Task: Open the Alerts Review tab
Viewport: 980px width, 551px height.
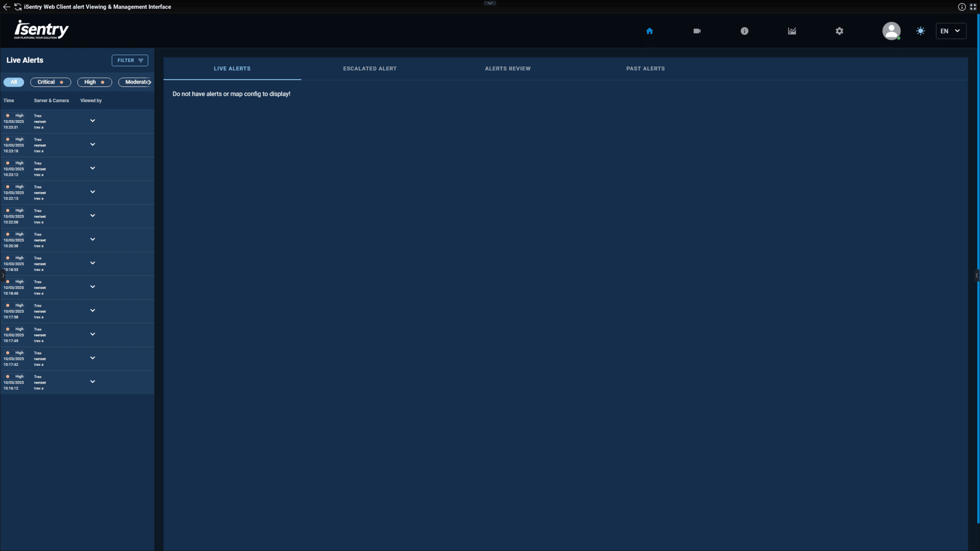Action: click(x=507, y=68)
